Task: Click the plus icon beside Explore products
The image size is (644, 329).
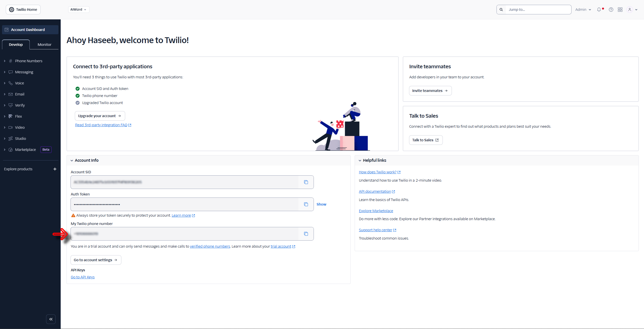Action: 55,169
